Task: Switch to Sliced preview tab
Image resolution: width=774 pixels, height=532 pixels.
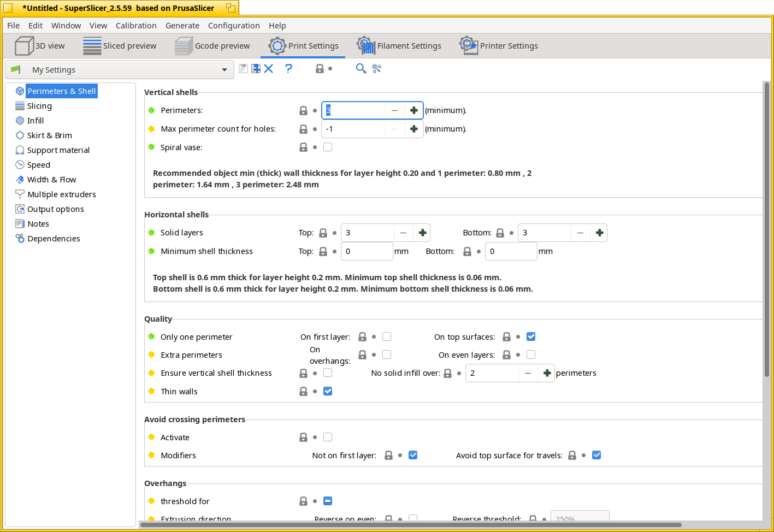Action: point(120,46)
